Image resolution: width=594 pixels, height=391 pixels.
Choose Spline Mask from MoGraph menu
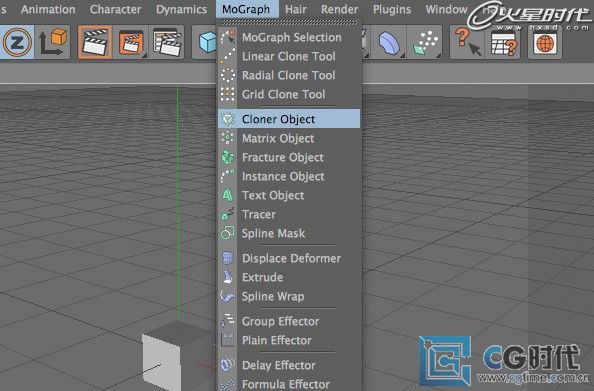tap(289, 233)
